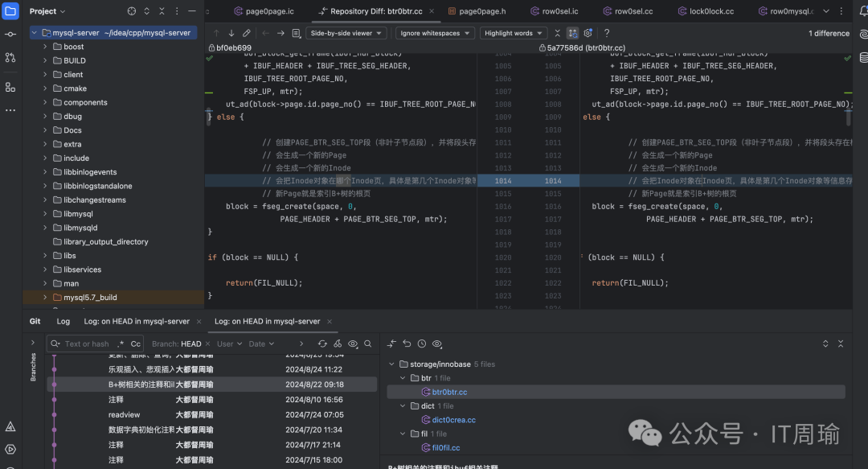Expand the boost folder in project tree
The width and height of the screenshot is (868, 469).
[45, 47]
